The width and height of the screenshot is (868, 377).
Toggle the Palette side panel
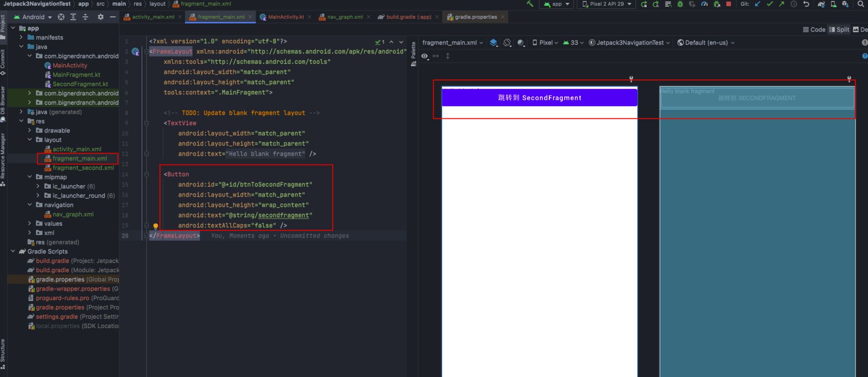point(413,54)
